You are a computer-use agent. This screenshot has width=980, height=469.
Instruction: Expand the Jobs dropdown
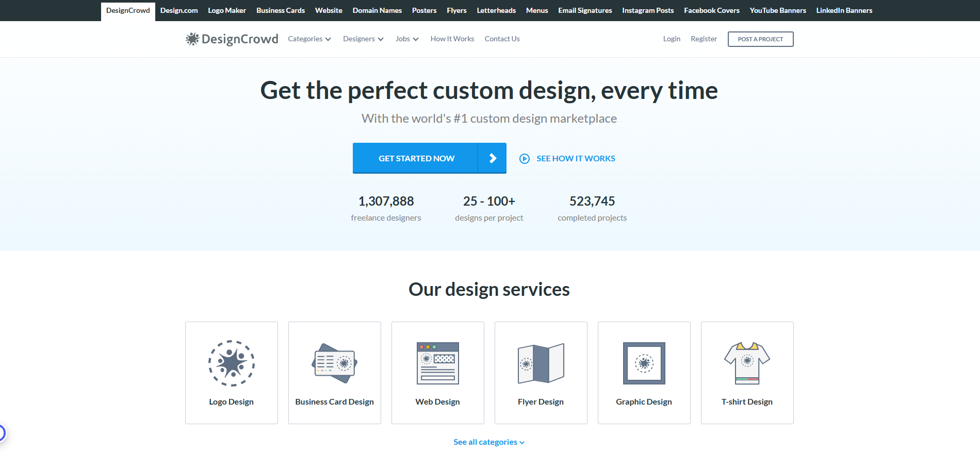tap(406, 39)
